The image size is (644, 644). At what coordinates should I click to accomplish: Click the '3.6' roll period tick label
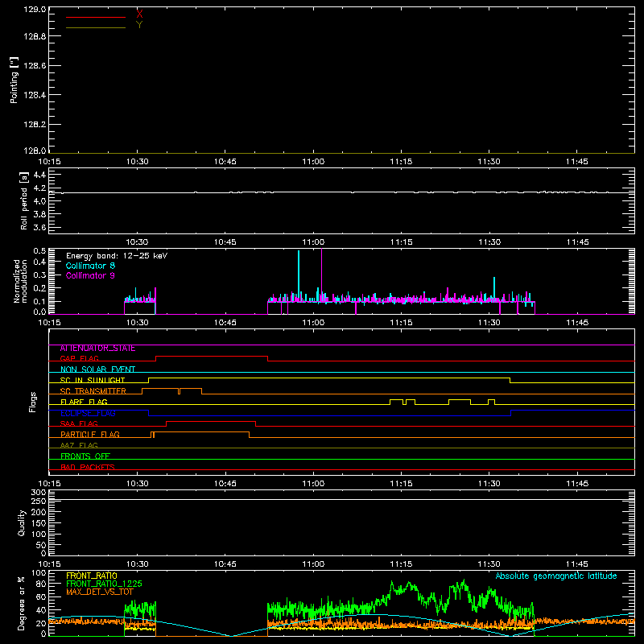(x=39, y=227)
